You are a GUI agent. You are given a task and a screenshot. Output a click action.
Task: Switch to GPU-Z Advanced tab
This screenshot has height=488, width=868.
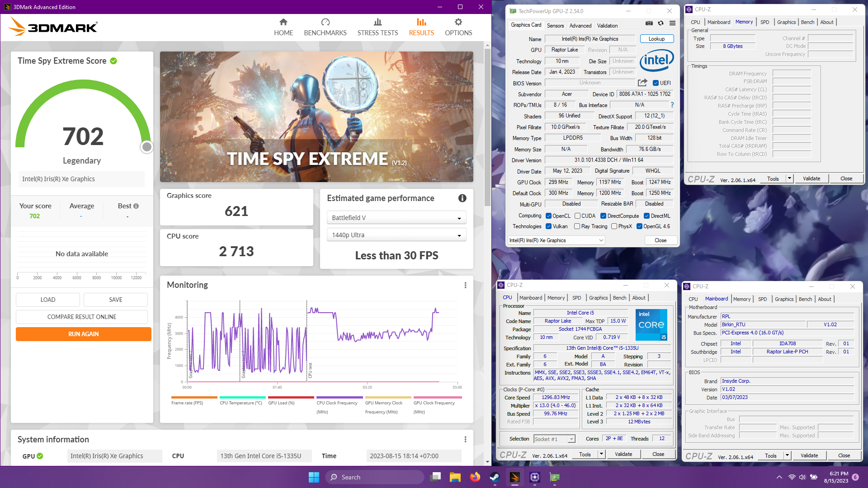(580, 26)
